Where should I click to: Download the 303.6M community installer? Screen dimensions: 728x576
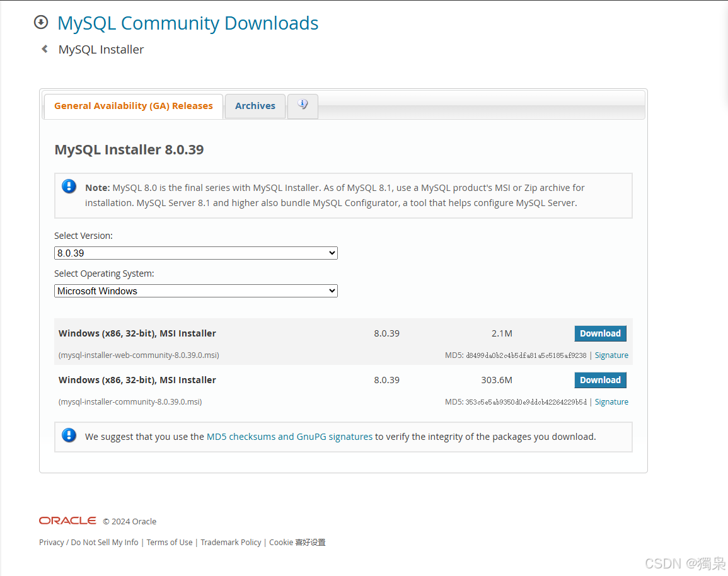click(x=600, y=380)
